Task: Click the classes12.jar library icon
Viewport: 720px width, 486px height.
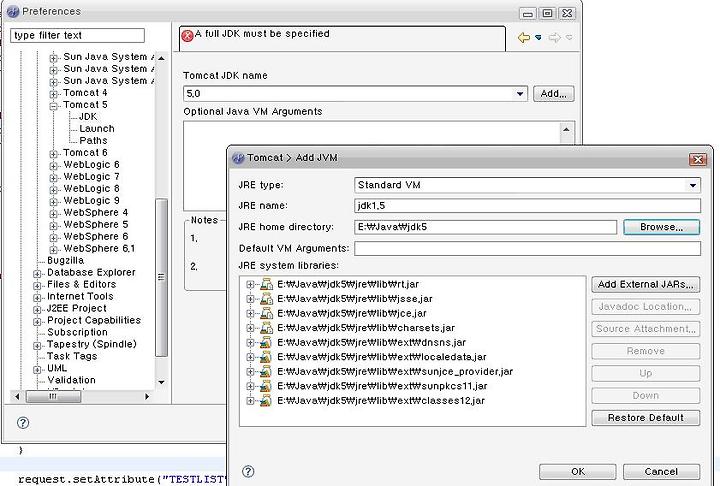Action: pyautogui.click(x=266, y=401)
